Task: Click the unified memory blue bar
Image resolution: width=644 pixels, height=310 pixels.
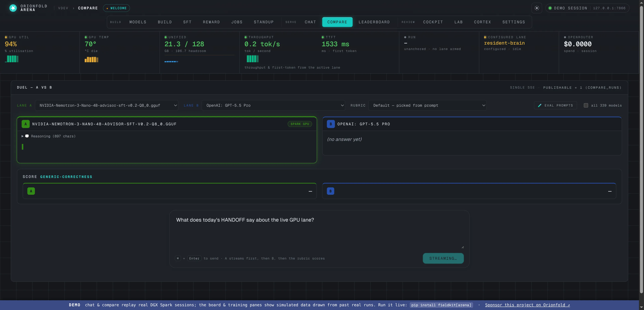Action: [x=171, y=62]
